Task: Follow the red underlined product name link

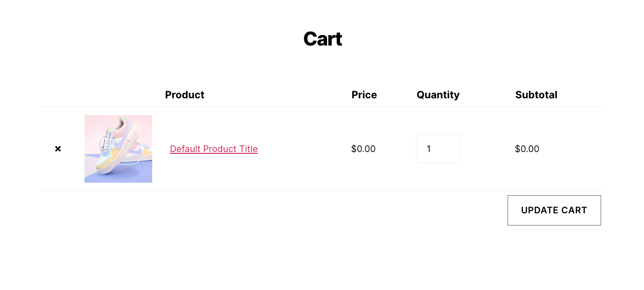Action: 214,149
